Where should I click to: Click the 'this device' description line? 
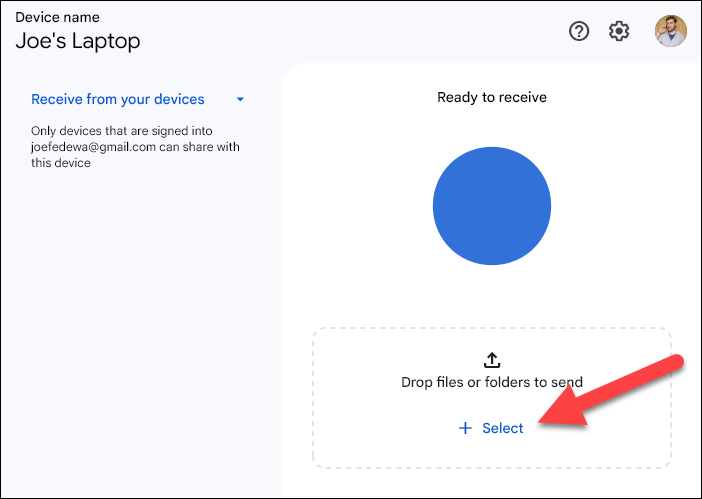[61, 163]
